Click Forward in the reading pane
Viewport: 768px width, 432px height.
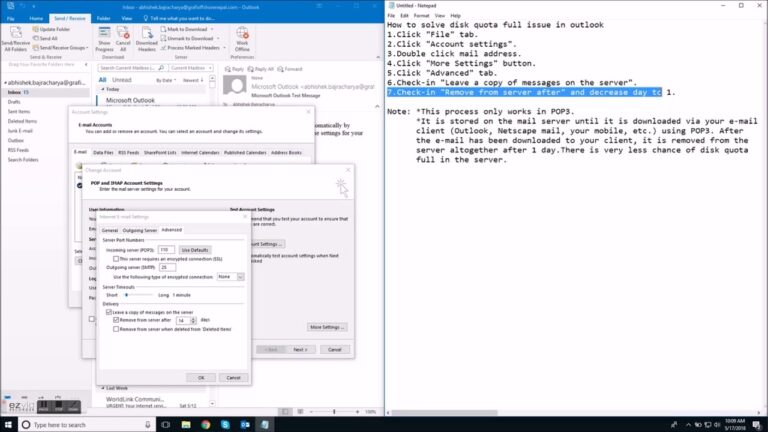[290, 69]
